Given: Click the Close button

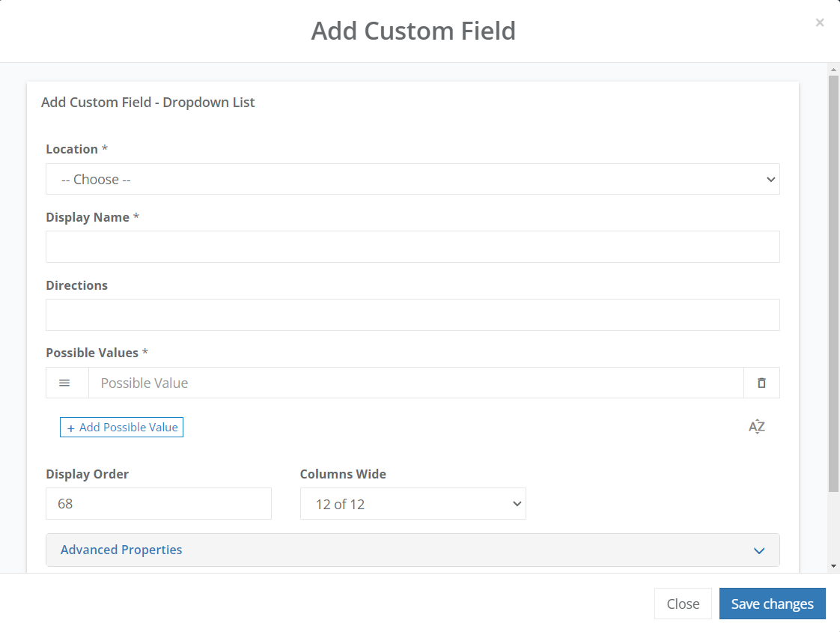Looking at the screenshot, I should 683,604.
